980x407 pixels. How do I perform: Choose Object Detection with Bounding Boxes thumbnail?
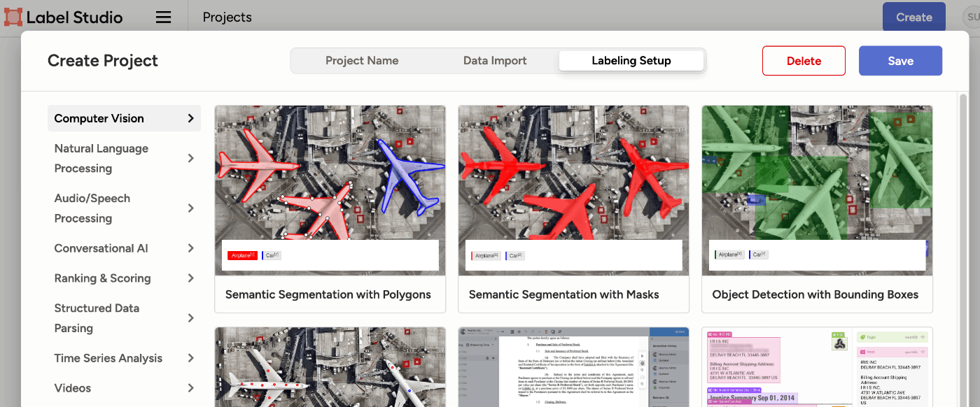[x=817, y=190]
